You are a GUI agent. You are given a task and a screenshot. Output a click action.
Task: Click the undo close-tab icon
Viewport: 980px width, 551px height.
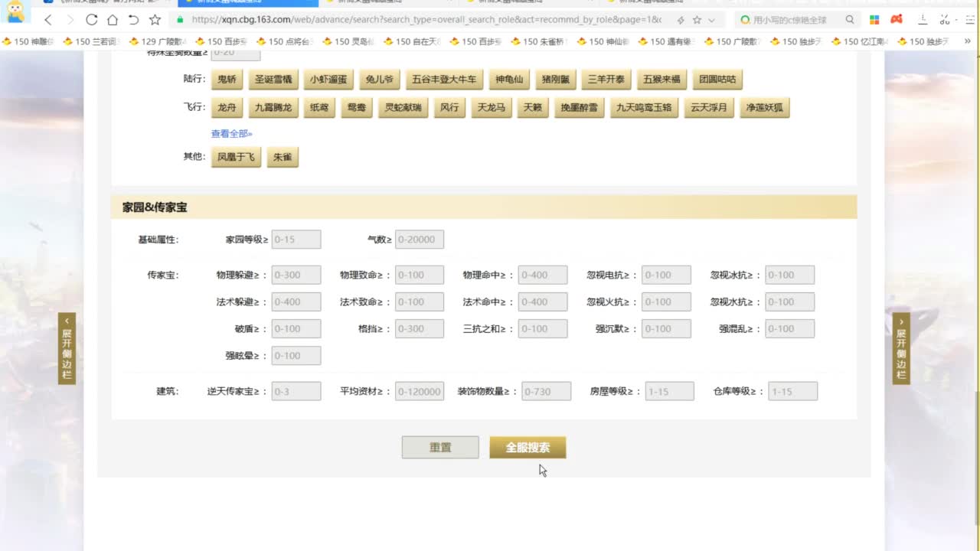point(133,20)
